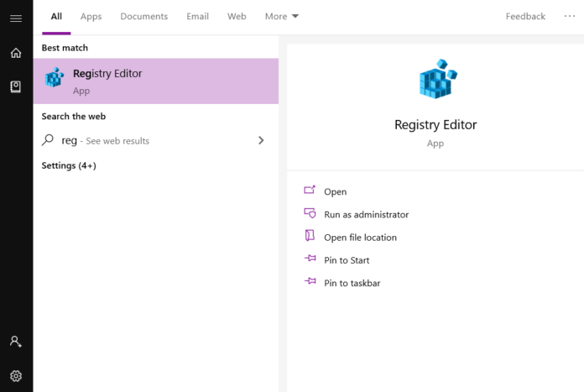Expand the More filter dropdown
The height and width of the screenshot is (392, 584).
tap(281, 17)
